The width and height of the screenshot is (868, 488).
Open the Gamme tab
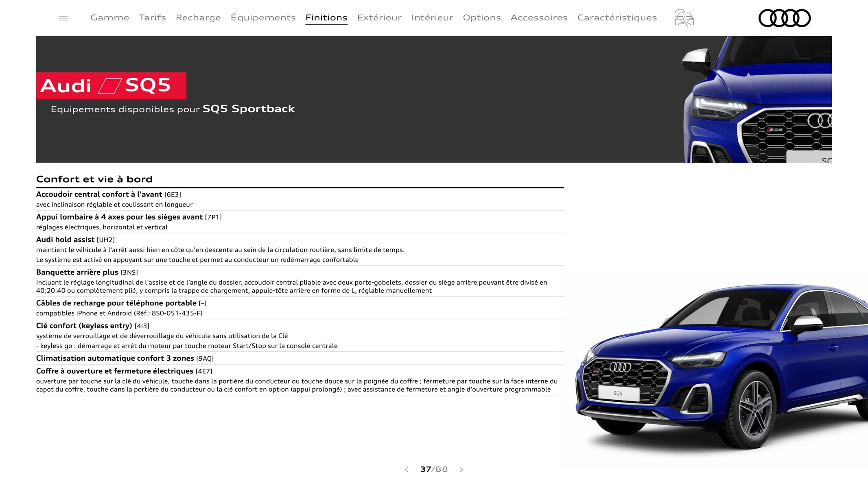coord(110,17)
